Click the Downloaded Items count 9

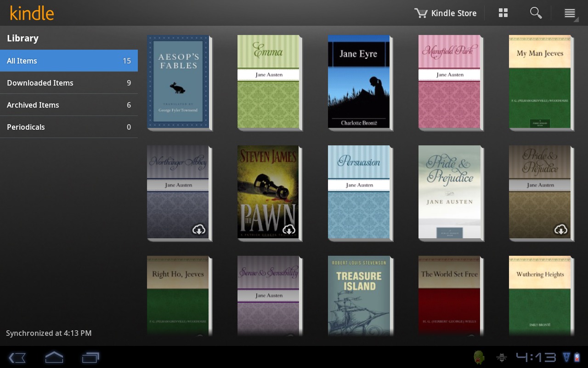point(129,83)
